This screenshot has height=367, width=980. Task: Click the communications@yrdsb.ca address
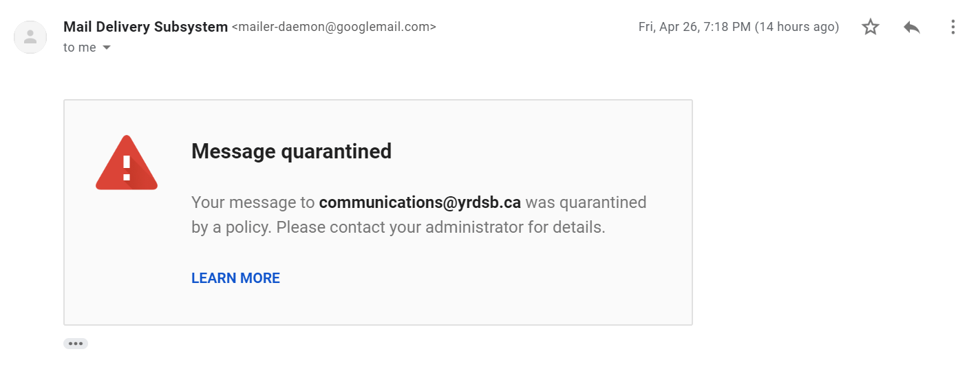pos(420,202)
